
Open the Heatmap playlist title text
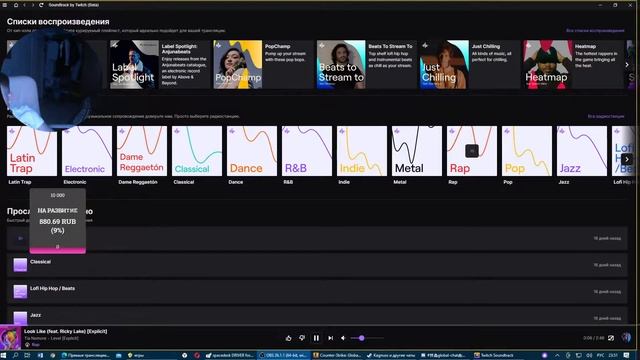click(585, 47)
